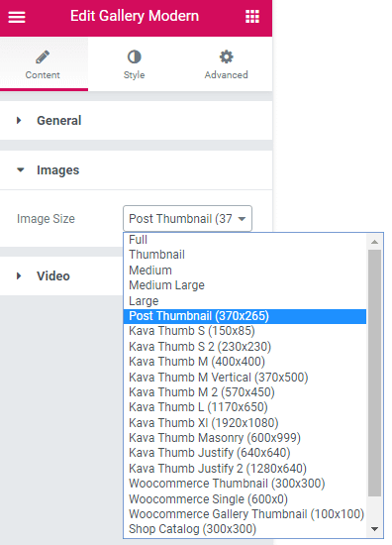Click the Style half-circle icon

[x=135, y=56]
